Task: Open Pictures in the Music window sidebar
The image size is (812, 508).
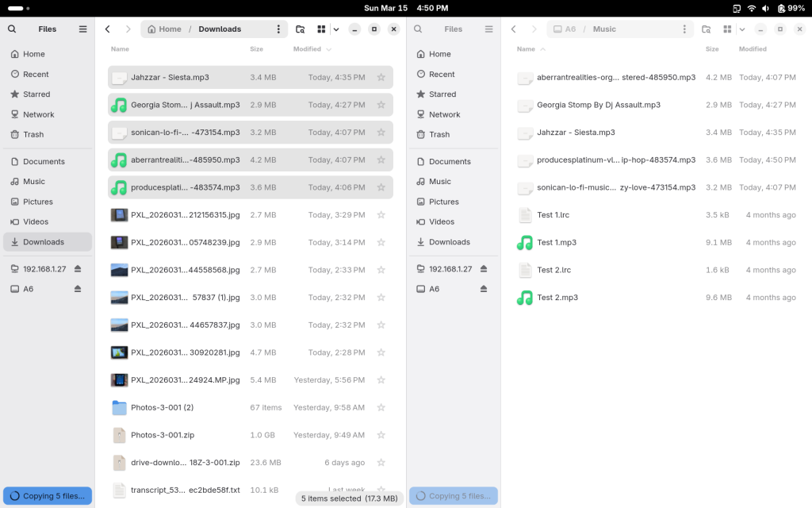Action: pyautogui.click(x=443, y=202)
